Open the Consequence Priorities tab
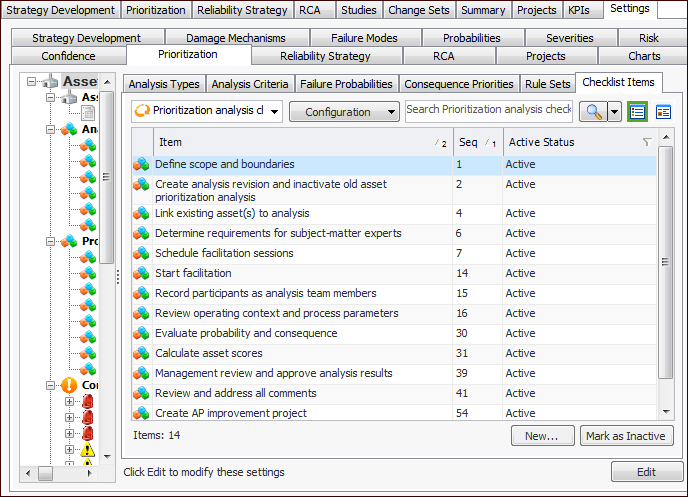This screenshot has width=688, height=497. [459, 84]
